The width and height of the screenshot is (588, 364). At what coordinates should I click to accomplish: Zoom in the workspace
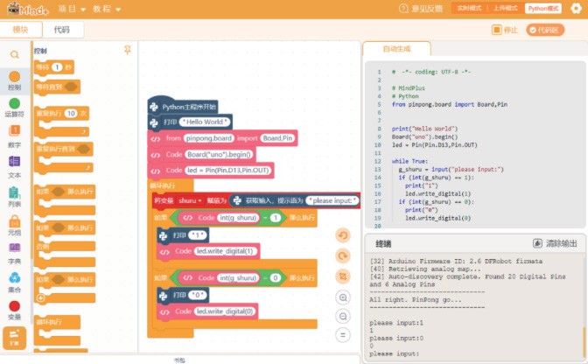pyautogui.click(x=343, y=297)
